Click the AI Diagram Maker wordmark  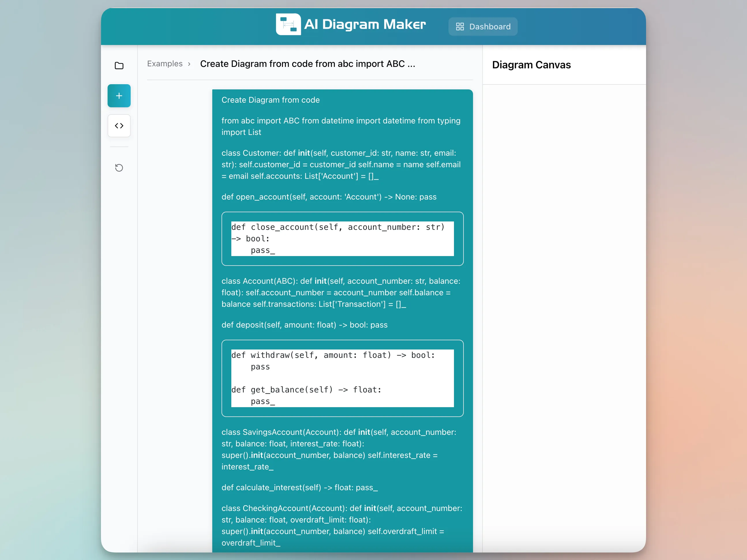click(366, 24)
